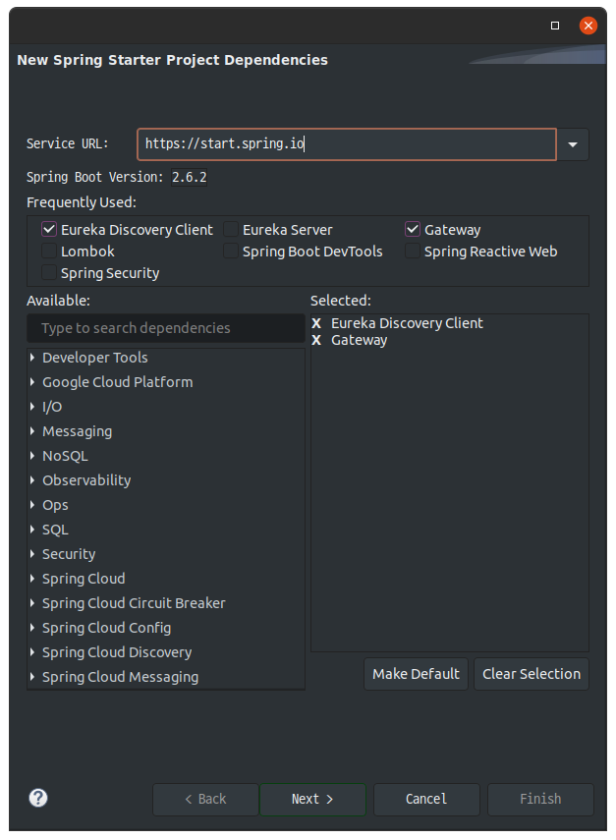The width and height of the screenshot is (616, 840).
Task: Click the Next button
Action: 312,800
